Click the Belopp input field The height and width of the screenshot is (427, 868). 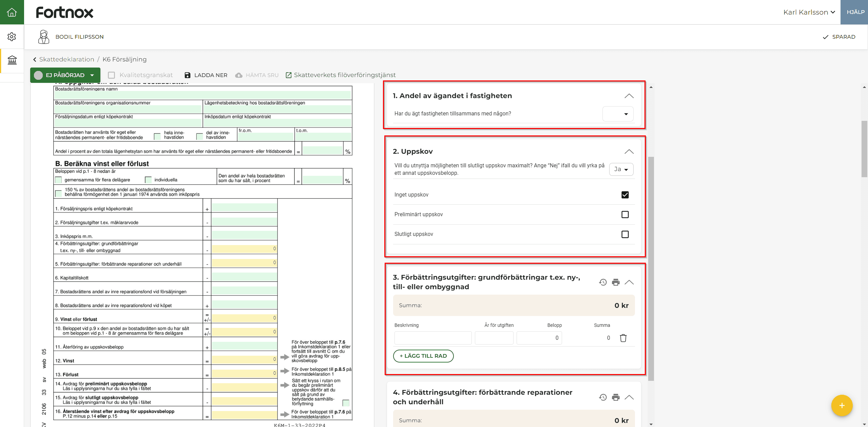coord(539,338)
